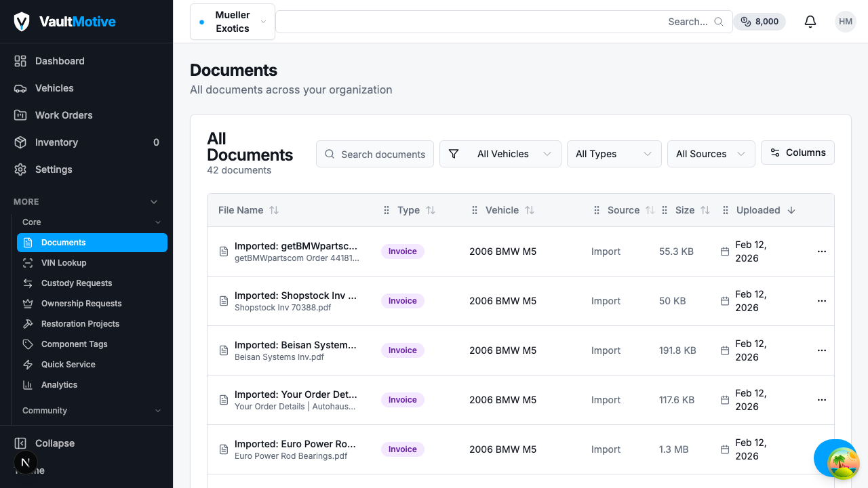Collapse the Core group

[158, 222]
